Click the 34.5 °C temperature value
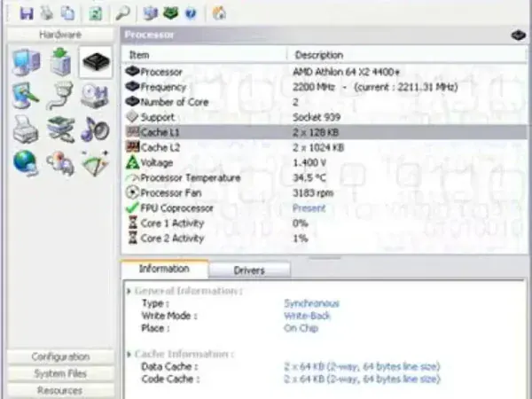Screen dimensions: 532x399 coord(309,177)
